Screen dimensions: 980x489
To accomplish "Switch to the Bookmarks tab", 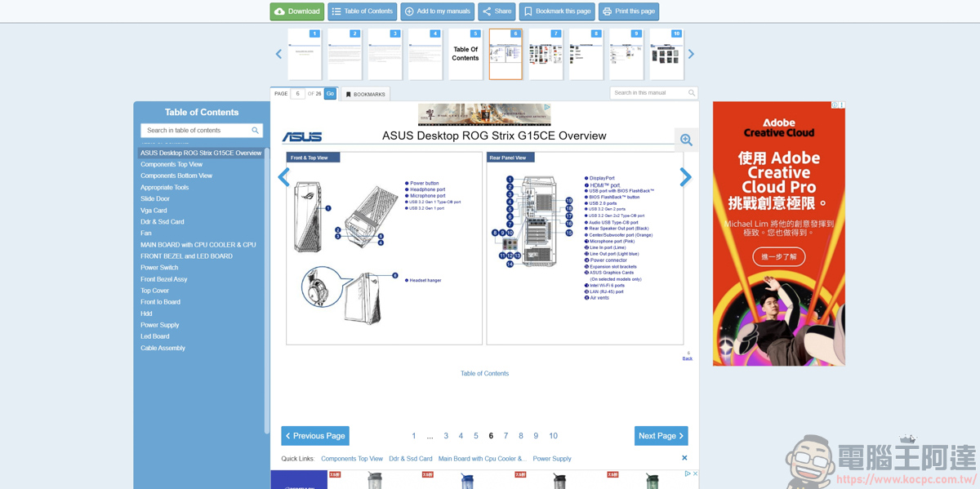I will 365,94.
